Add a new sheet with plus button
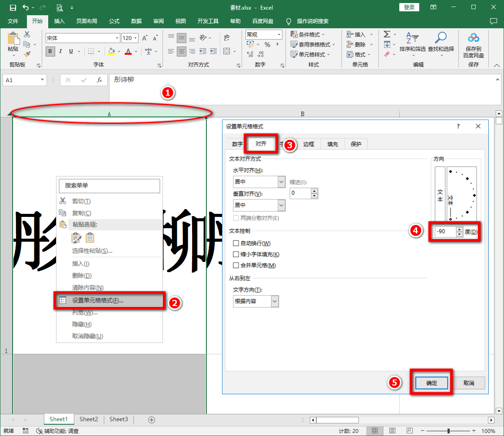Image resolution: width=504 pixels, height=436 pixels. pyautogui.click(x=152, y=419)
